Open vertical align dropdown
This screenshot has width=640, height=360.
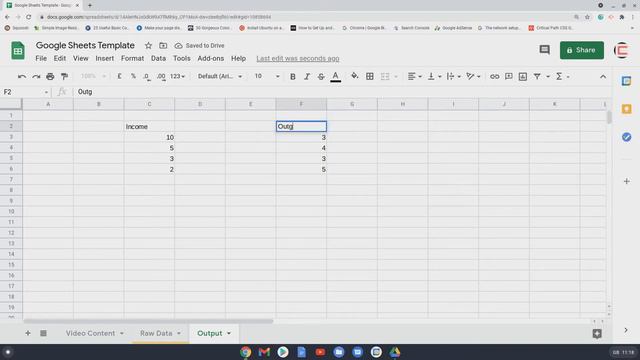(434, 76)
